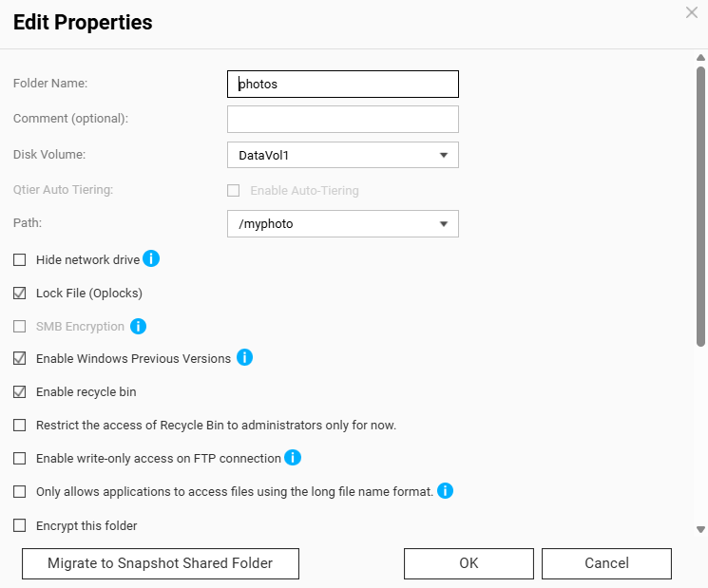
Task: Open the Path dropdown showing /myphoto
Action: [343, 223]
